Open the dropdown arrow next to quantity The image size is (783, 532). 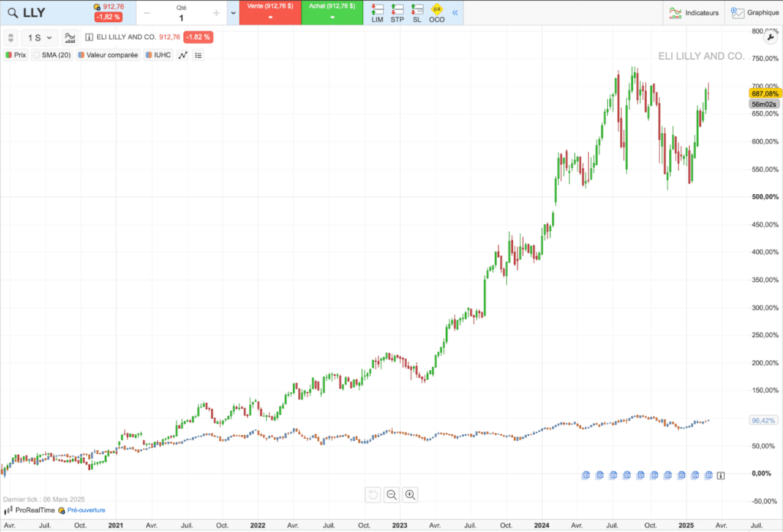click(x=233, y=13)
